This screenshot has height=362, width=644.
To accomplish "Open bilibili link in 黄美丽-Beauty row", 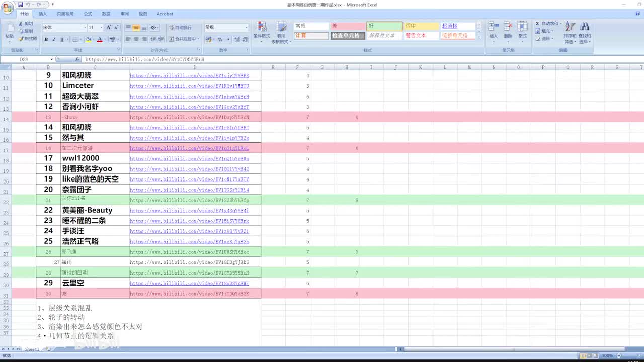I will pyautogui.click(x=189, y=211).
